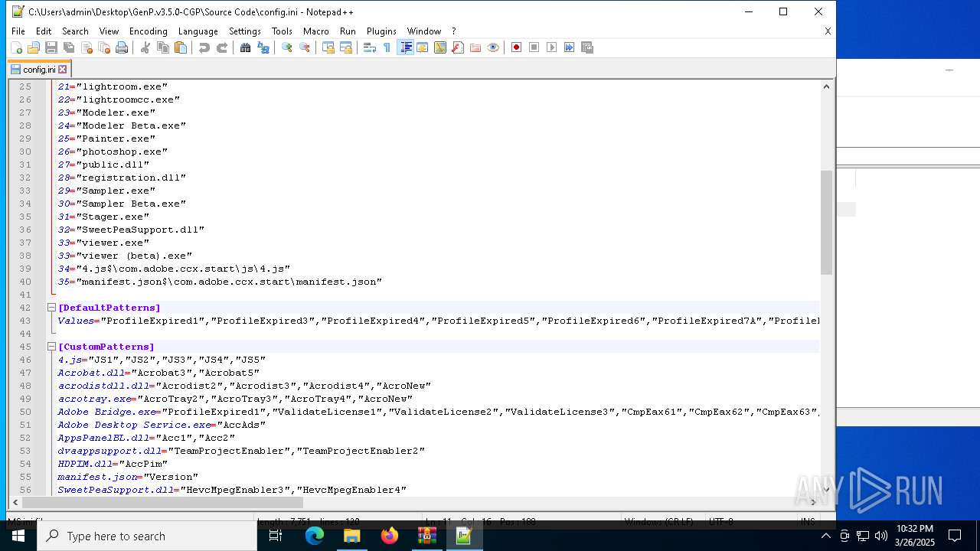
Task: Open the Macro menu
Action: pyautogui.click(x=315, y=31)
